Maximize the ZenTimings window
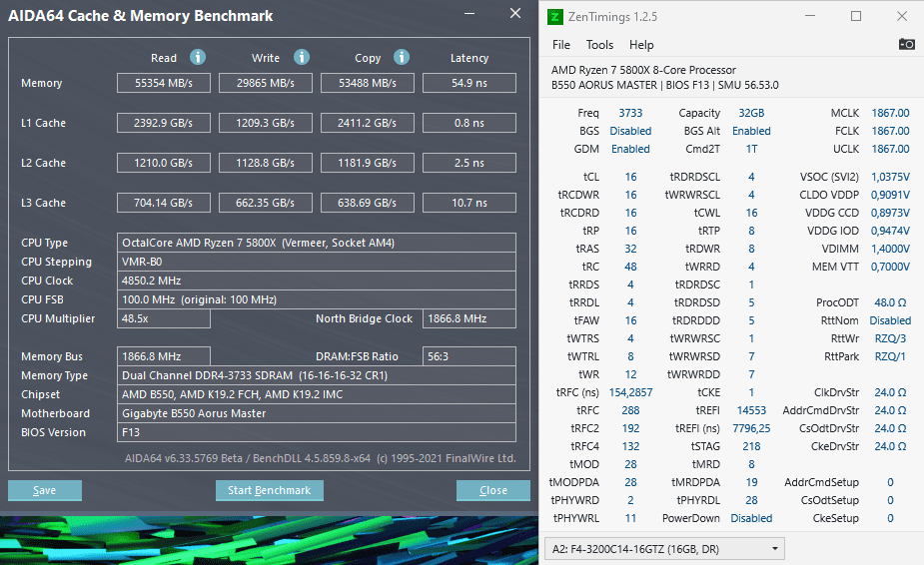Screen dimensions: 924x565 (x=856, y=17)
